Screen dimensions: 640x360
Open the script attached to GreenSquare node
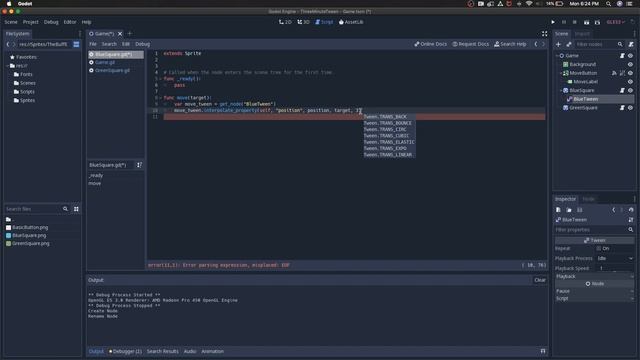pyautogui.click(x=622, y=108)
